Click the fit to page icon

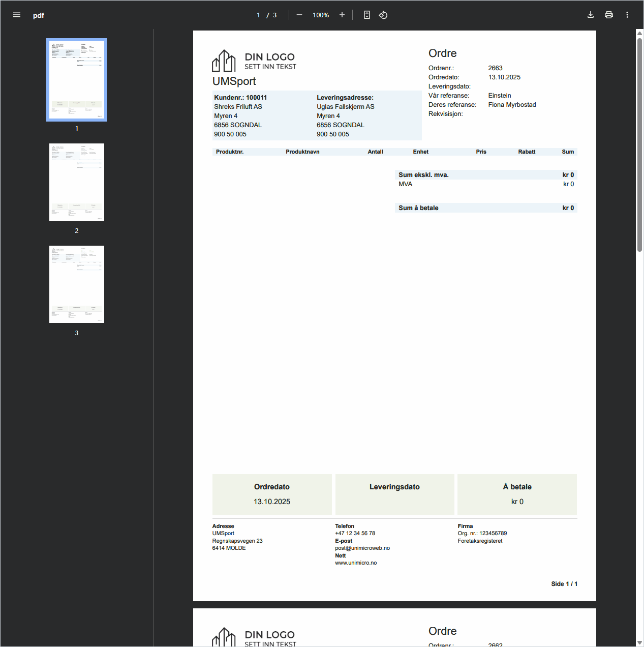pyautogui.click(x=367, y=15)
